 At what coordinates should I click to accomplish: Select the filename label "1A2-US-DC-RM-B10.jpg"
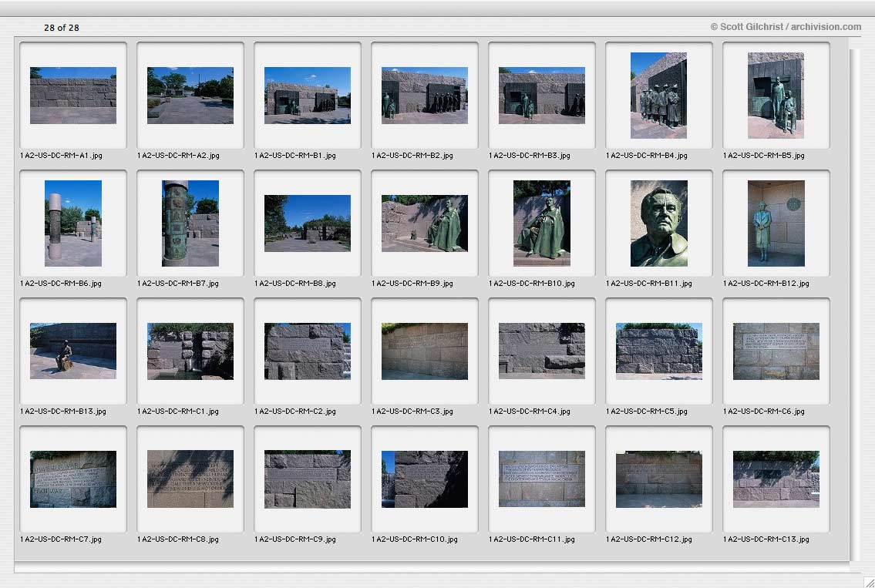point(532,284)
